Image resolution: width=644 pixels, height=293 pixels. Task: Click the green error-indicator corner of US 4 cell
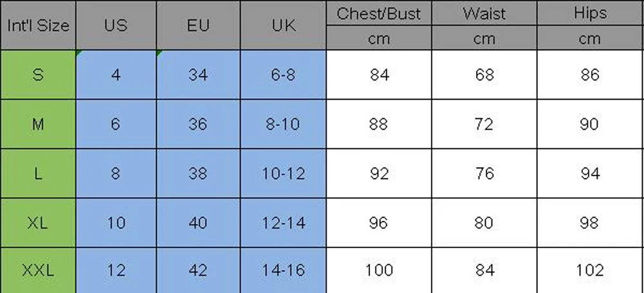(78, 53)
